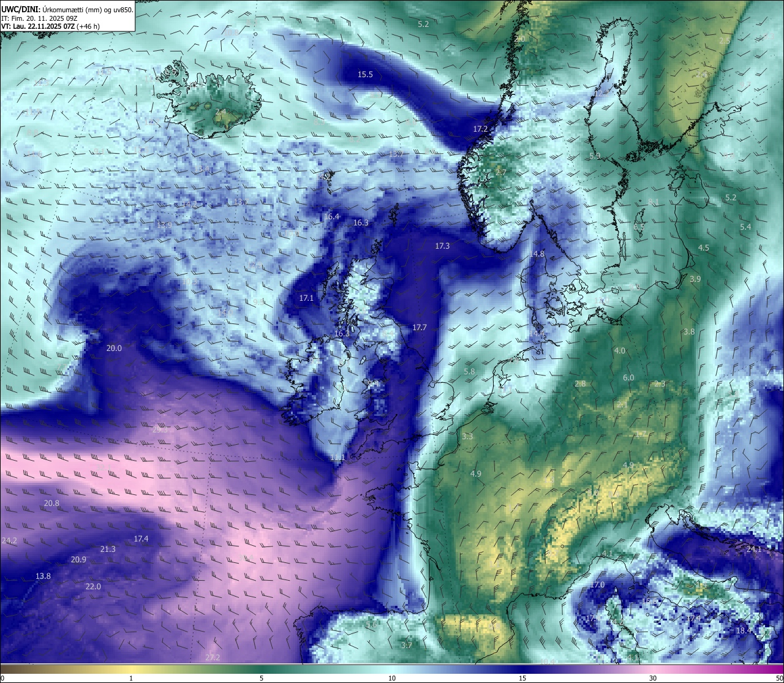Click the 14.8 value near Denmark
This screenshot has height=683, width=784.
[x=537, y=254]
